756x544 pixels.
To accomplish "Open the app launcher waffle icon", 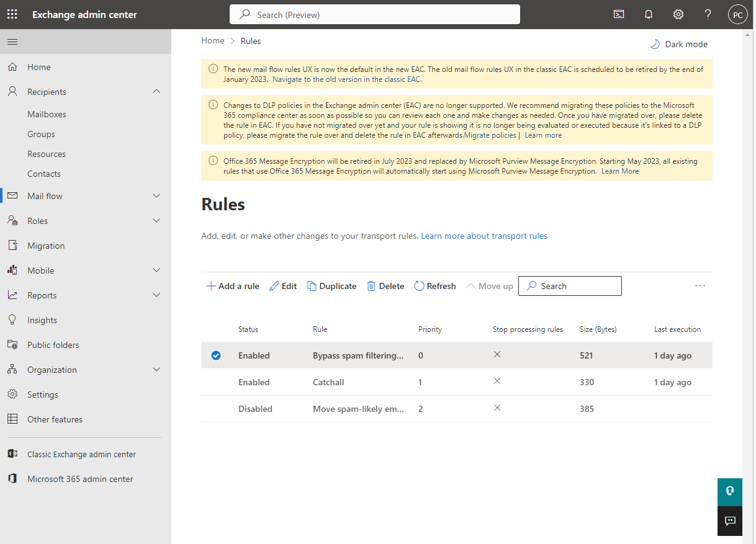I will pos(12,14).
